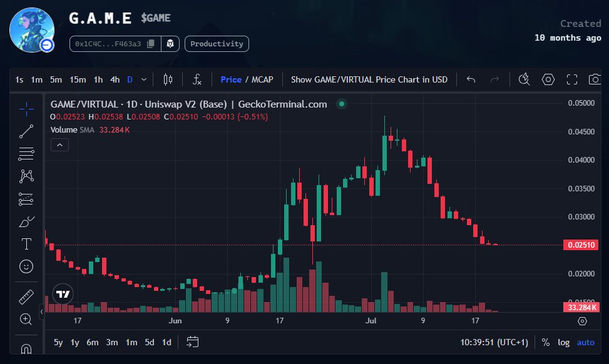Set range to 5y
This screenshot has width=609, height=364.
(x=58, y=342)
